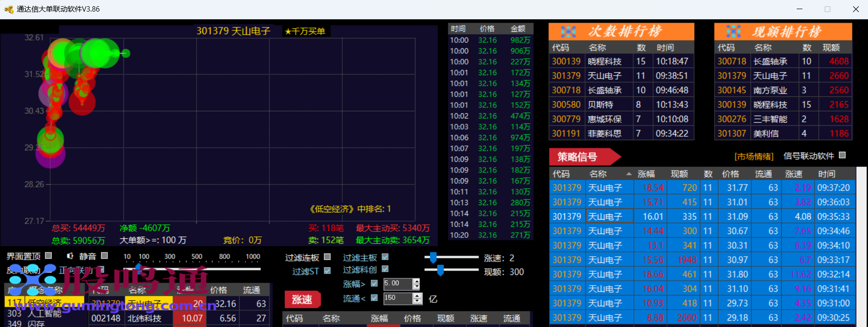Click sort arrow on 策略信号 名称 column
The height and width of the screenshot is (327, 868).
coord(628,174)
